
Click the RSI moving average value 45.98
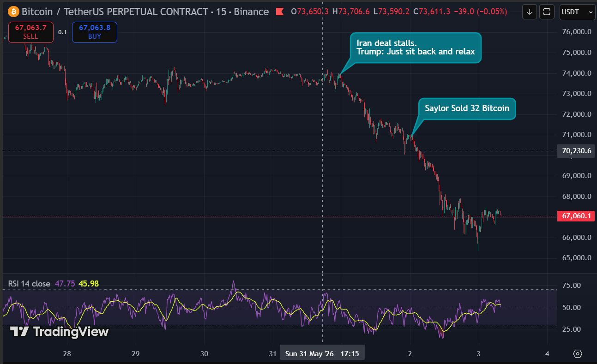tap(89, 284)
